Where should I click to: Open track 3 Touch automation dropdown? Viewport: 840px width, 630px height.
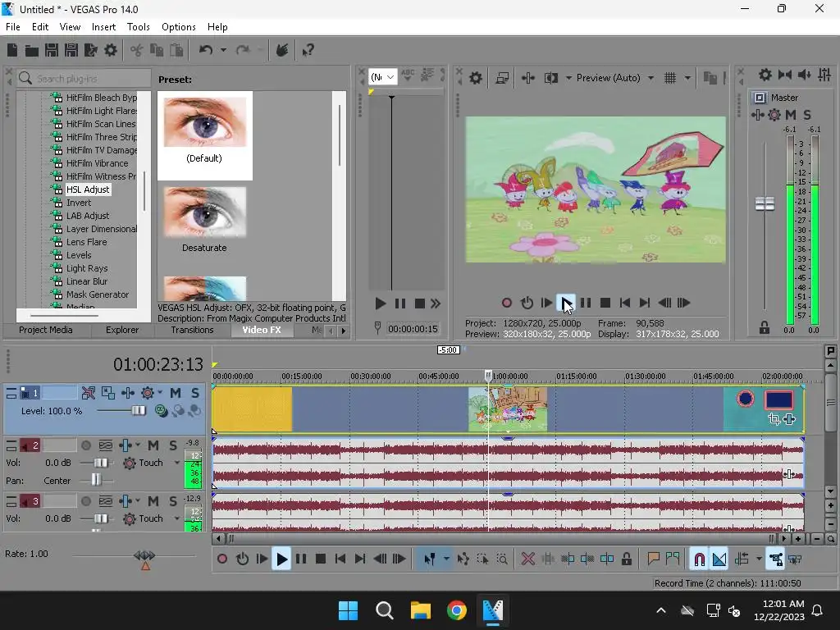pyautogui.click(x=177, y=518)
